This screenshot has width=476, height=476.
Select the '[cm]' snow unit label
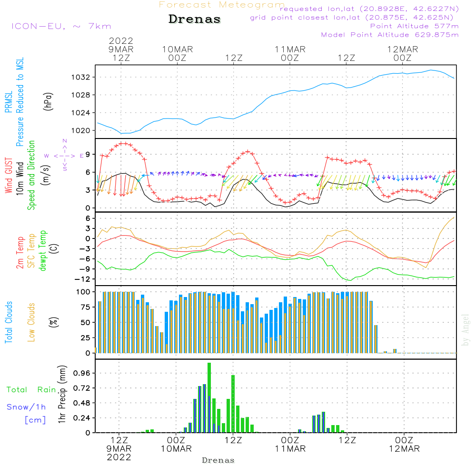coord(35,420)
